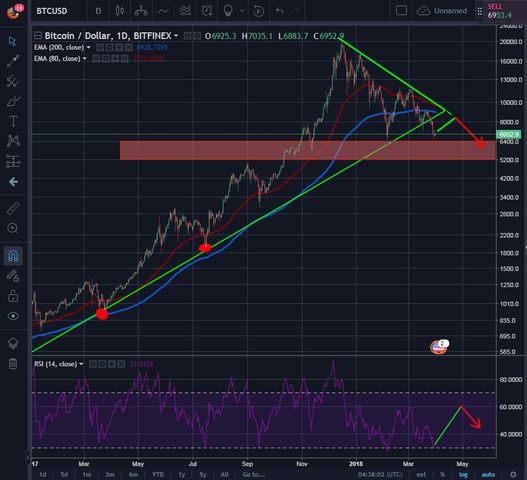Remove all drawings with the trash icon
Viewport: 527px width, 480px height.
click(x=13, y=364)
